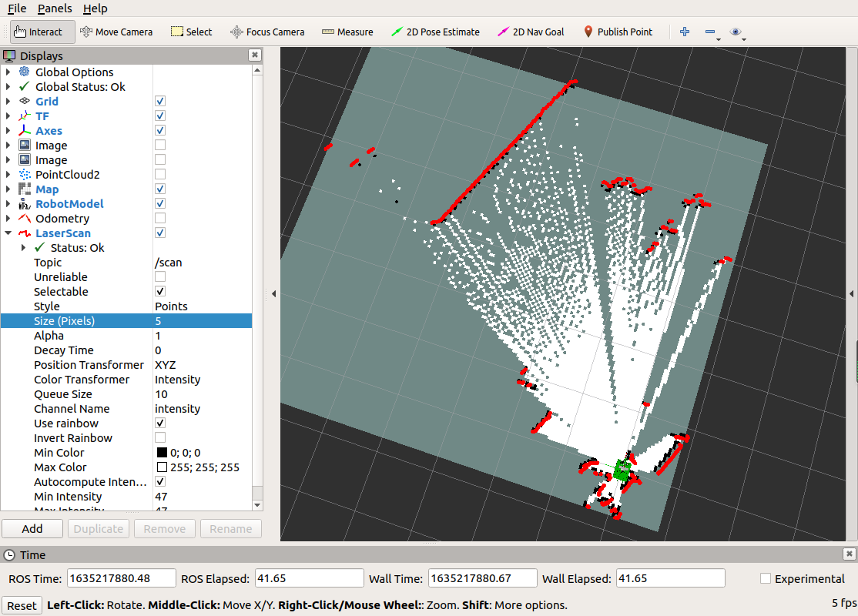
Task: Uncheck the TF display checkbox
Action: 159,115
